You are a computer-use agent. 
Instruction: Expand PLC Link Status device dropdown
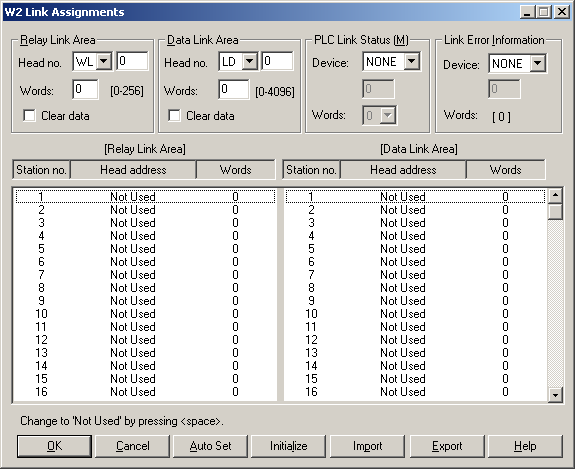coord(411,61)
